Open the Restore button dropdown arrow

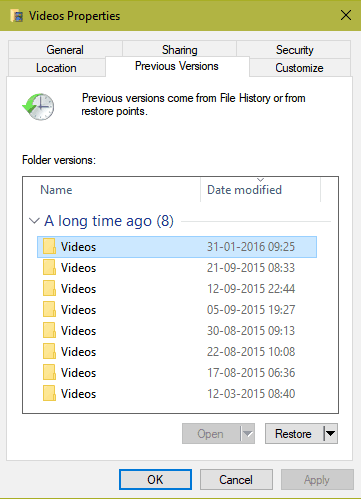[330, 434]
